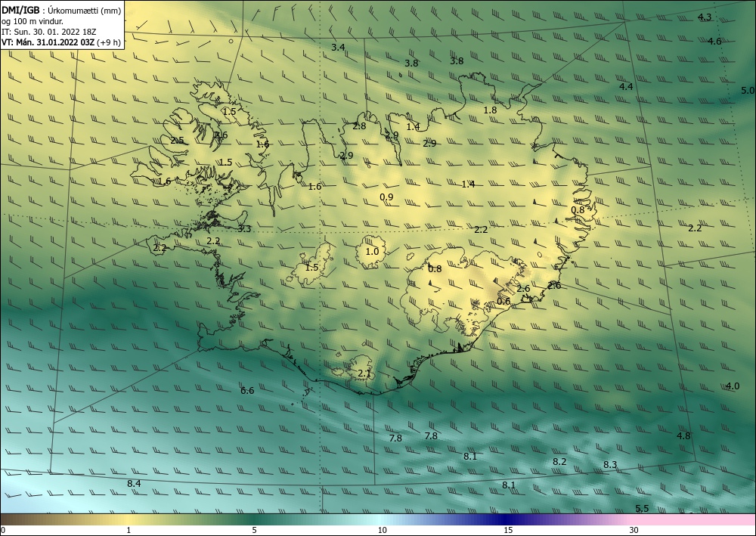Click the 4.0 value near the right edge
The height and width of the screenshot is (536, 756).
(x=733, y=386)
